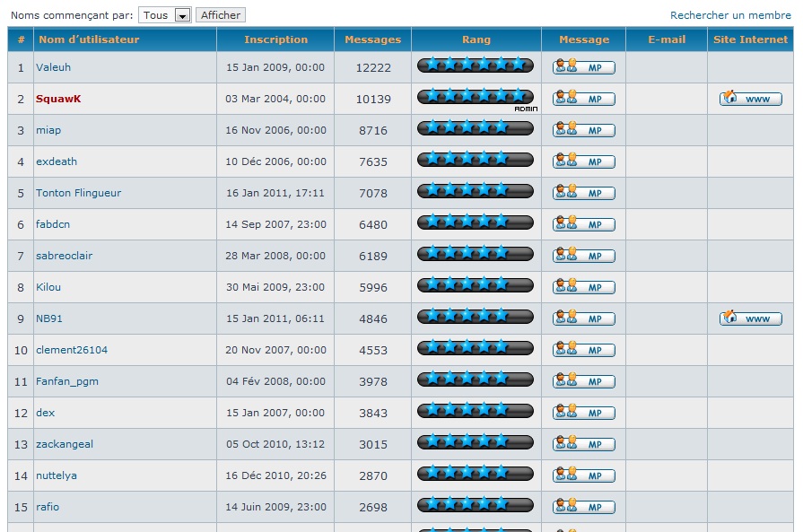
Task: Click the MP icon for clement26104
Action: [x=584, y=350]
